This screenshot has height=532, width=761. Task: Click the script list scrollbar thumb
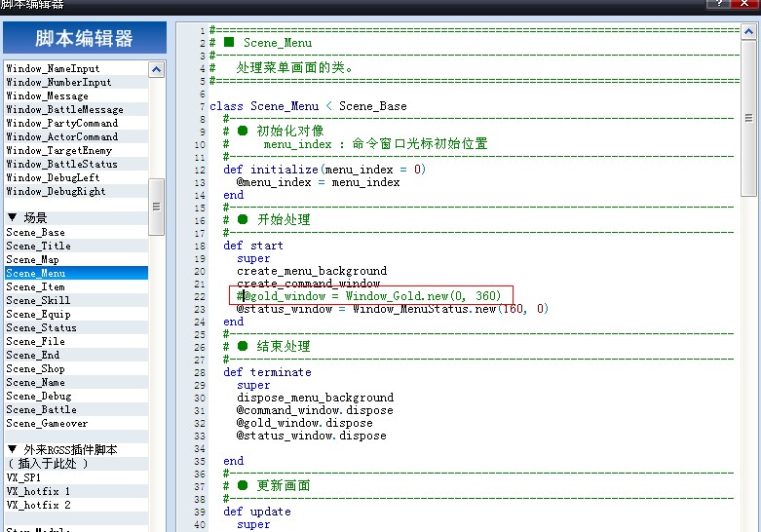(x=156, y=207)
